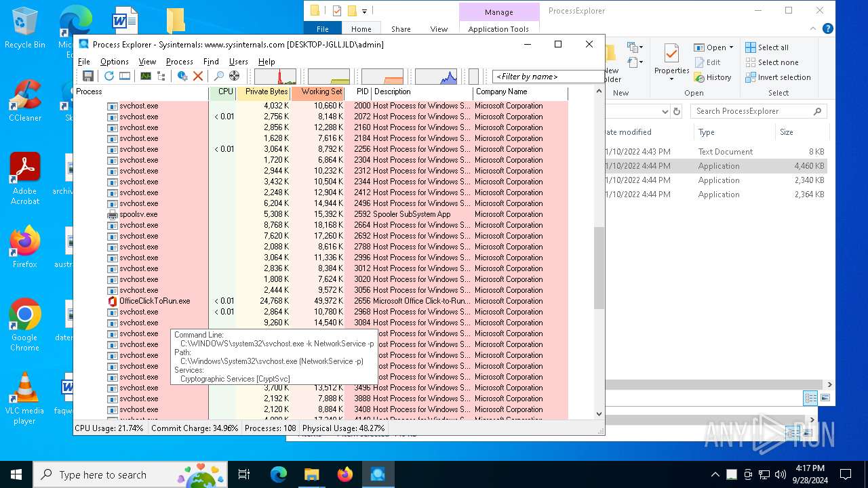Click the Find Handle or DLL binoculars icon
Screen dimensions: 868x488
coord(218,76)
